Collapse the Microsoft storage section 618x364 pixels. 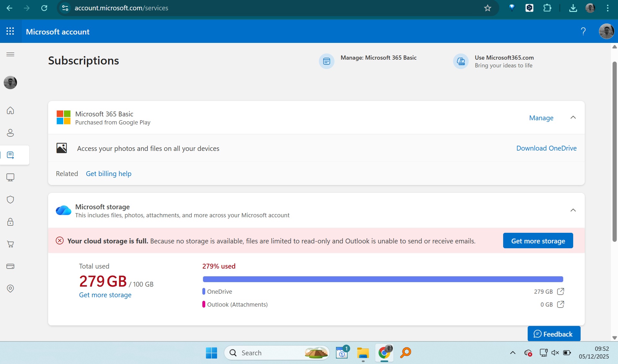click(573, 210)
